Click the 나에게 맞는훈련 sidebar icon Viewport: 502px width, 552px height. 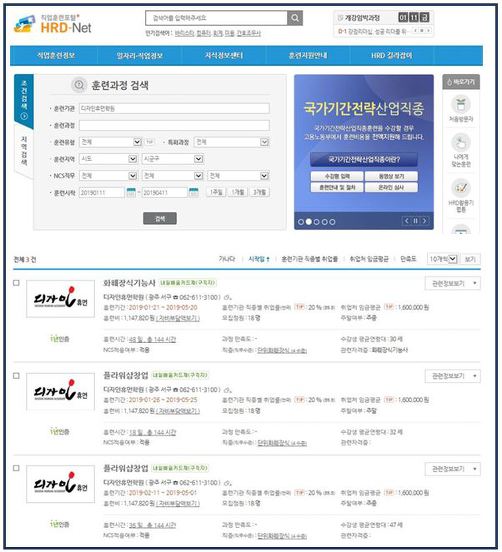pos(460,143)
